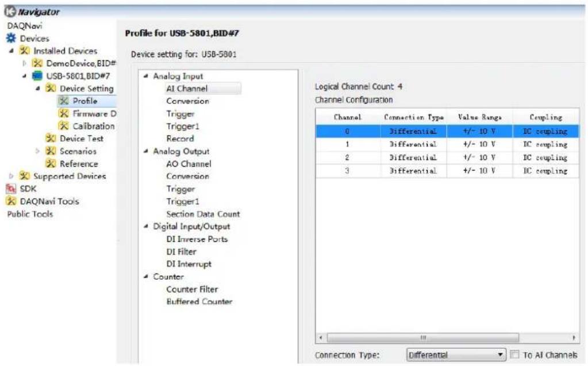The height and width of the screenshot is (366, 588).
Task: Click the left arrow of table scrollbar
Action: coord(321,337)
